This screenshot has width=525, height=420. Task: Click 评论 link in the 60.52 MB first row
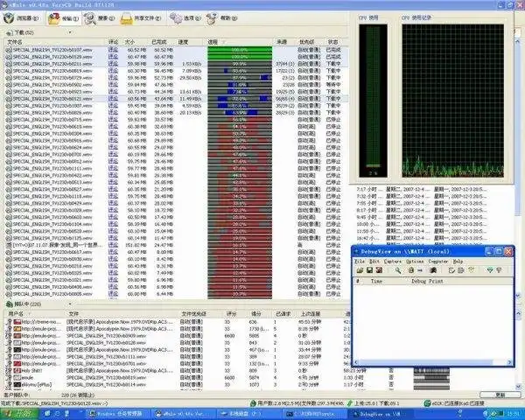113,50
